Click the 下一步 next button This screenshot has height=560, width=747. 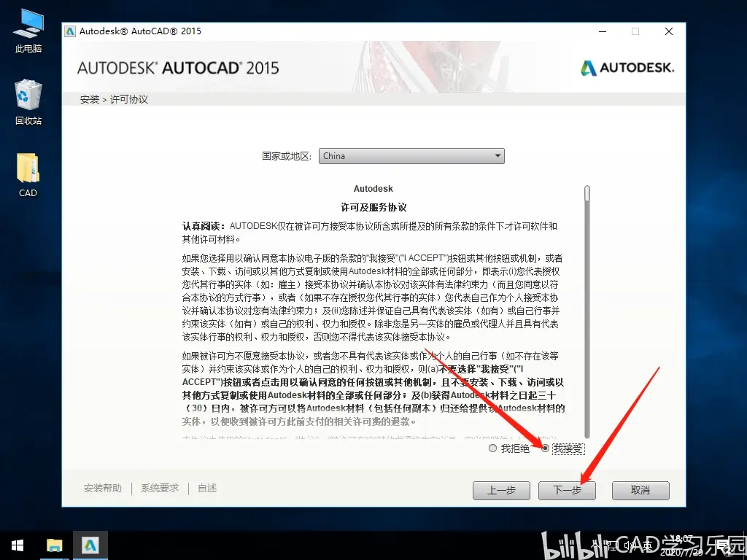coord(567,490)
